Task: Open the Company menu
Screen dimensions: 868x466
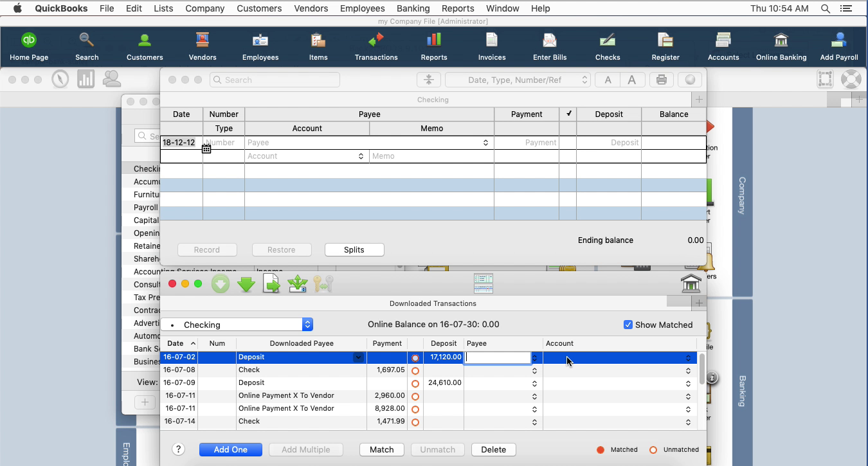Action: (204, 8)
